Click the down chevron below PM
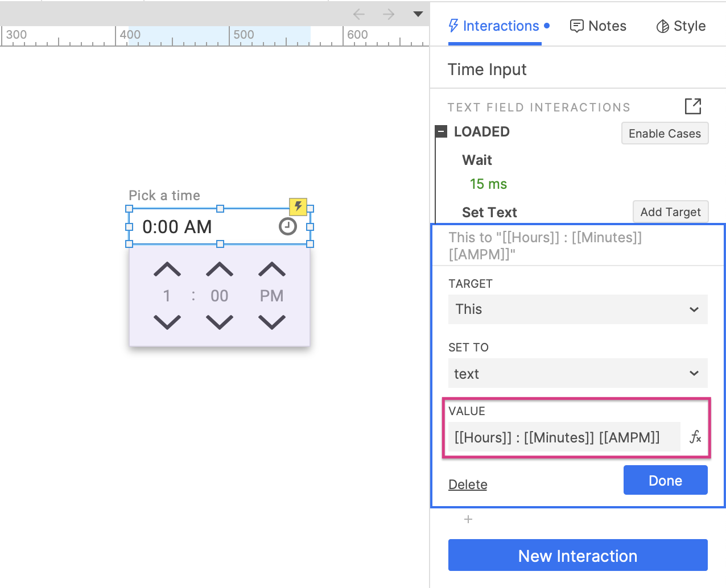Screen dimensions: 726x588 [272, 322]
